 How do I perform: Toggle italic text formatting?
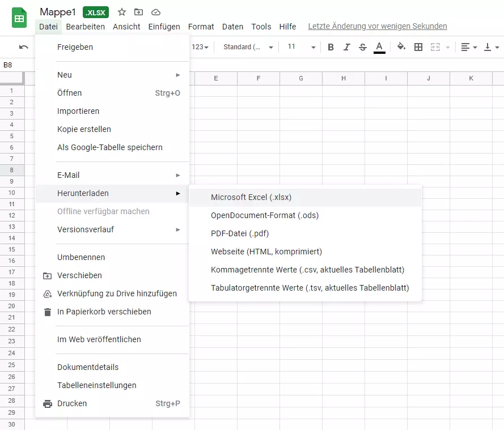(347, 47)
